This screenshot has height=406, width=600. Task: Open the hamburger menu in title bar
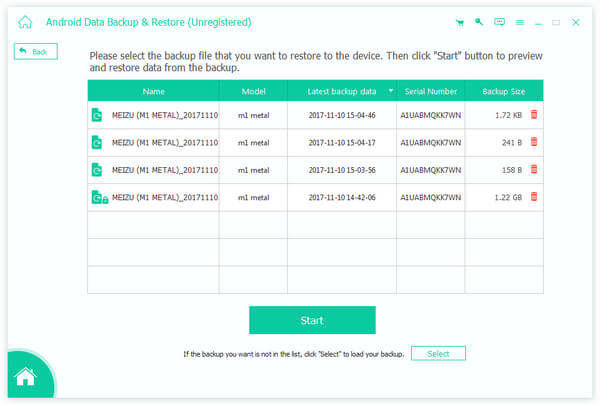519,23
